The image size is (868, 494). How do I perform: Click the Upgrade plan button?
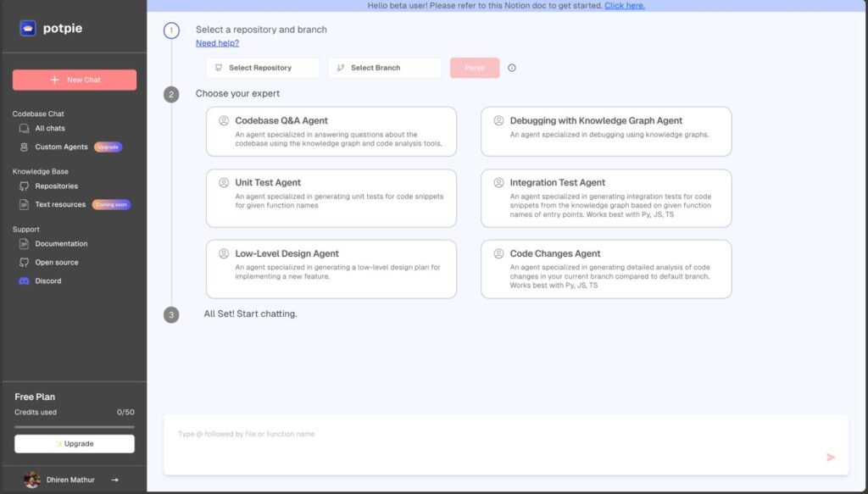pyautogui.click(x=75, y=444)
